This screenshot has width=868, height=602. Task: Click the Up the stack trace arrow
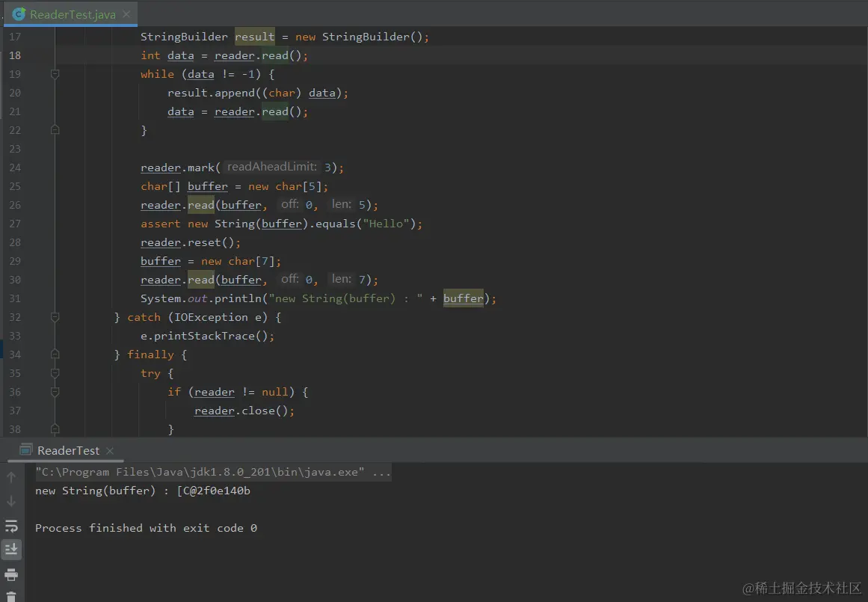[11, 477]
